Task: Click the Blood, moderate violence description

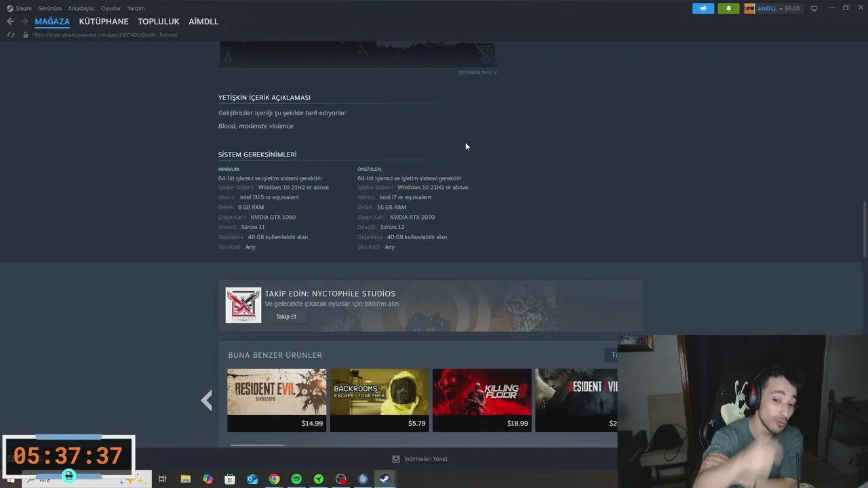Action: (x=256, y=126)
